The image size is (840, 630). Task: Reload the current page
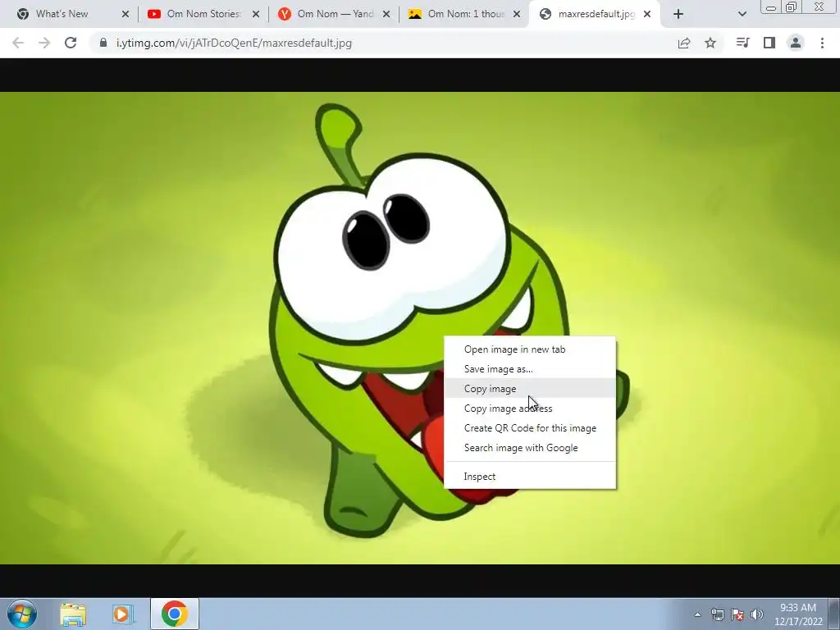tap(71, 43)
